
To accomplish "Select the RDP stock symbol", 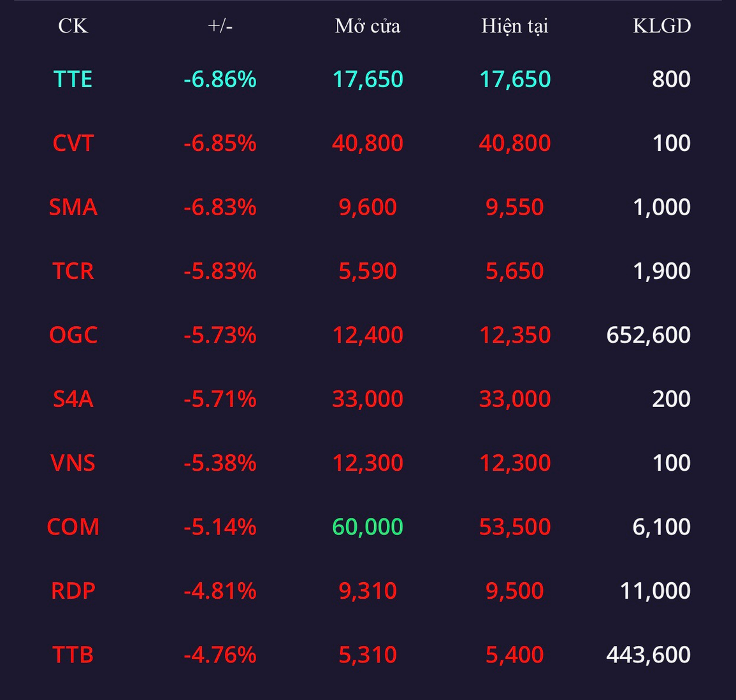I will (73, 590).
